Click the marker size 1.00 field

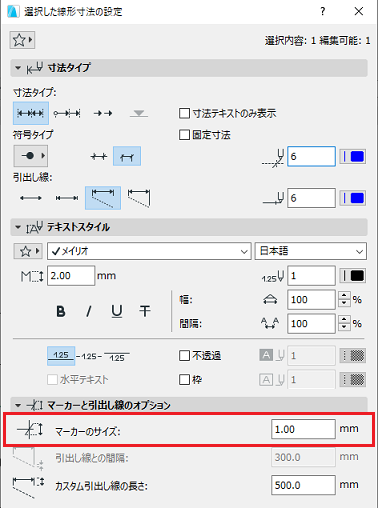pyautogui.click(x=303, y=429)
